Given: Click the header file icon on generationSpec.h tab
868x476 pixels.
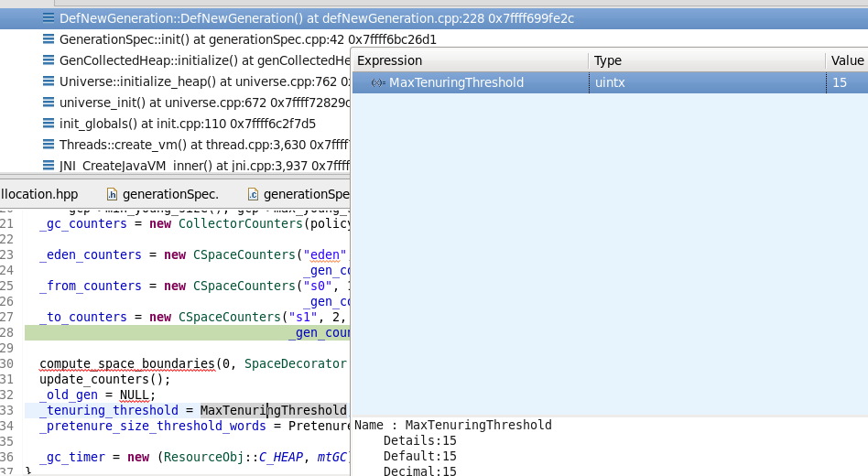Looking at the screenshot, I should pos(112,194).
